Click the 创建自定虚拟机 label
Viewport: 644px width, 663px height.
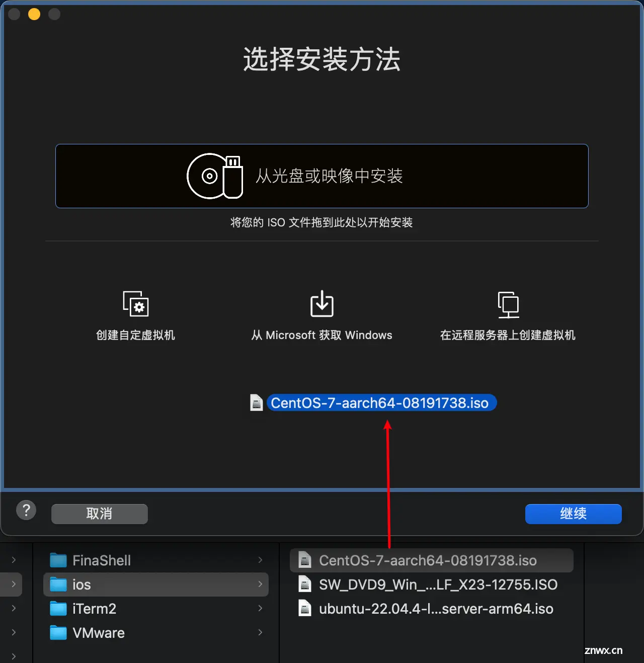(x=136, y=335)
